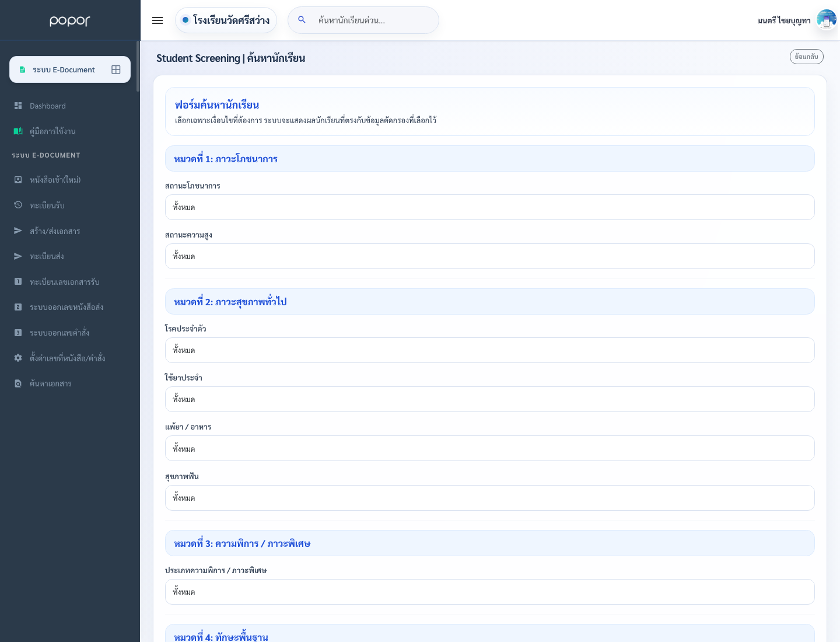Open the คู่มือการใช้งาน menu item
The image size is (840, 642).
(70, 131)
